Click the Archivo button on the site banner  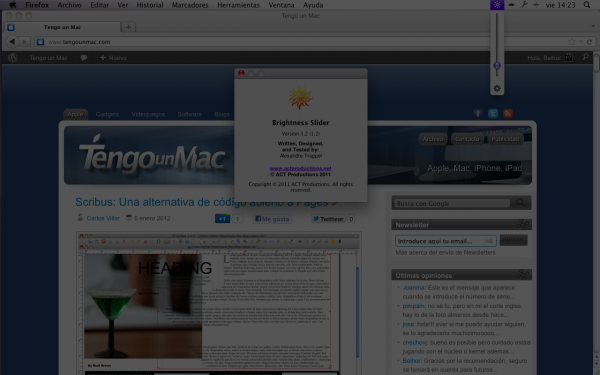[433, 139]
